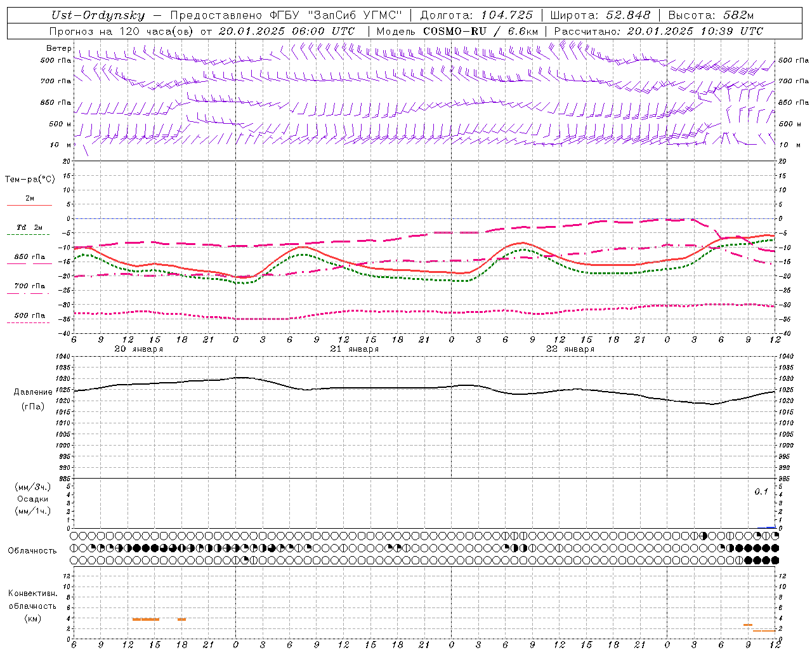
Task: Click the station name Ust-Ordynsky
Action: click(x=98, y=15)
